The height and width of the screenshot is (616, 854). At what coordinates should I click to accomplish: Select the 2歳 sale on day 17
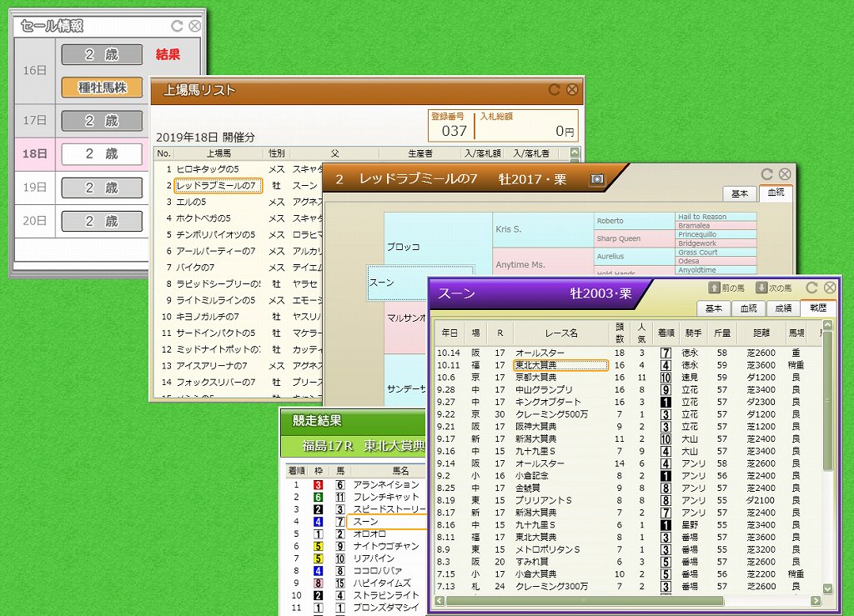point(102,121)
